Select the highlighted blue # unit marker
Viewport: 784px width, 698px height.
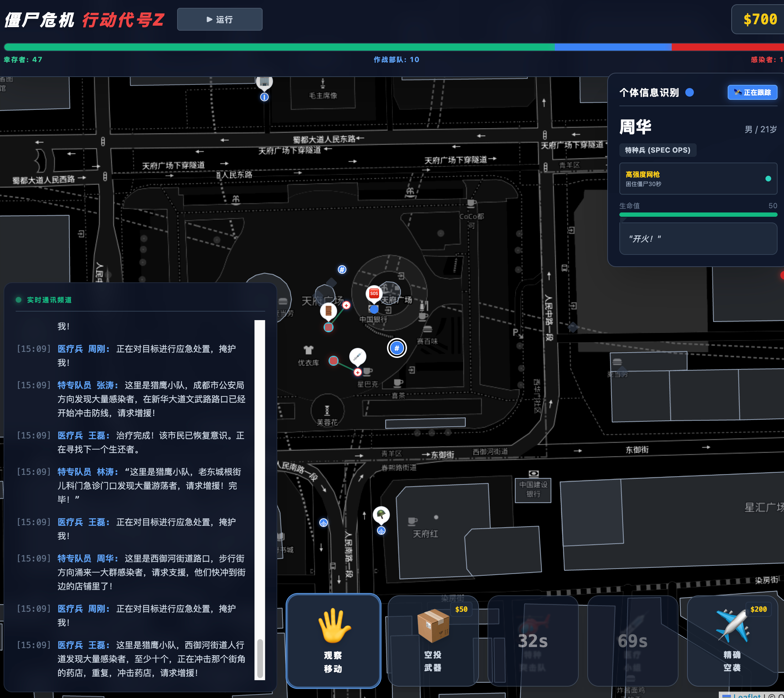[397, 348]
